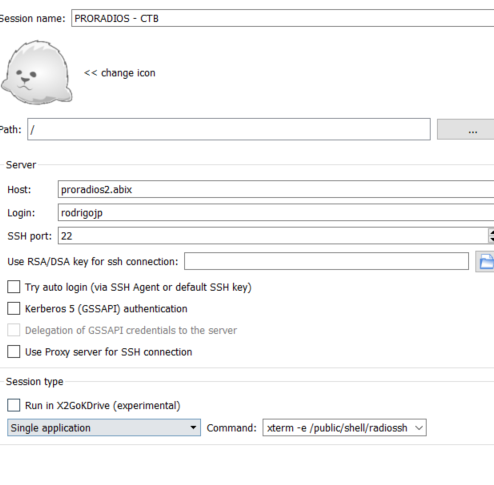Screen dimensions: 494x485
Task: Enable Use Proxy server for SSH connection
Action: 14,352
